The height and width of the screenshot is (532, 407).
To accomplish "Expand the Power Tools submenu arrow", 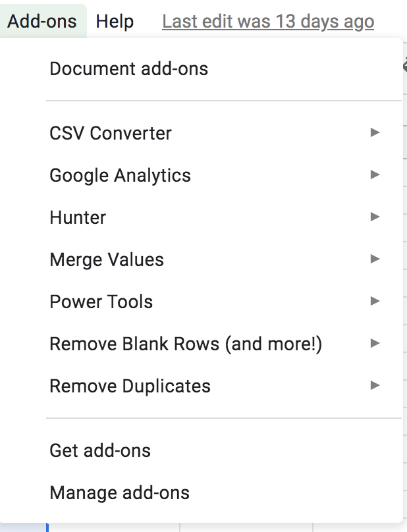I will click(375, 301).
